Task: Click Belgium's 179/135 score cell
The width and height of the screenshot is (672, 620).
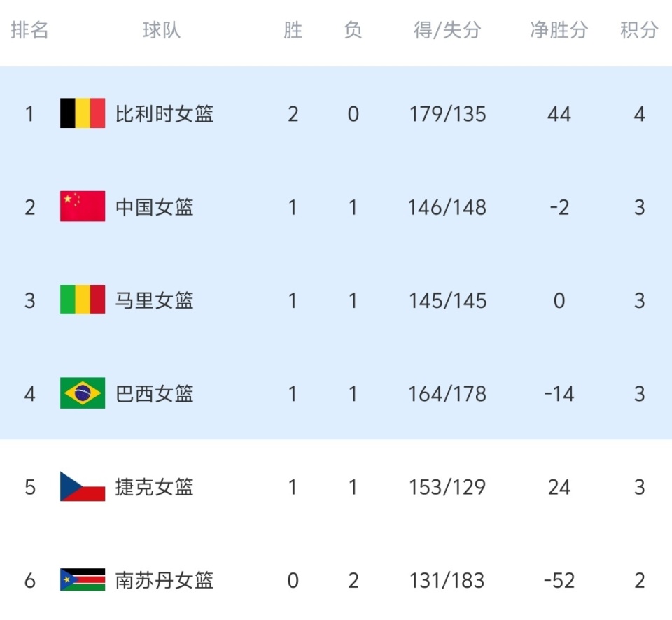Action: [x=447, y=113]
